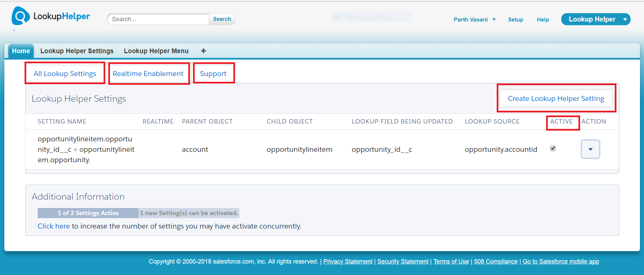Select the setting name opportunitylineitem.opportunity_id__c cell

[x=86, y=149]
